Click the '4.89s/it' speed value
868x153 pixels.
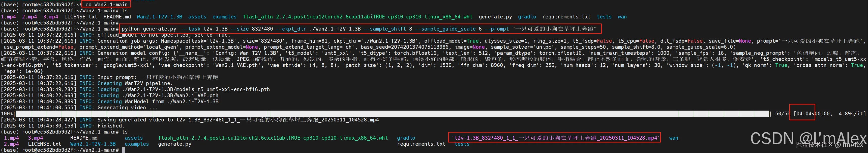(850, 114)
